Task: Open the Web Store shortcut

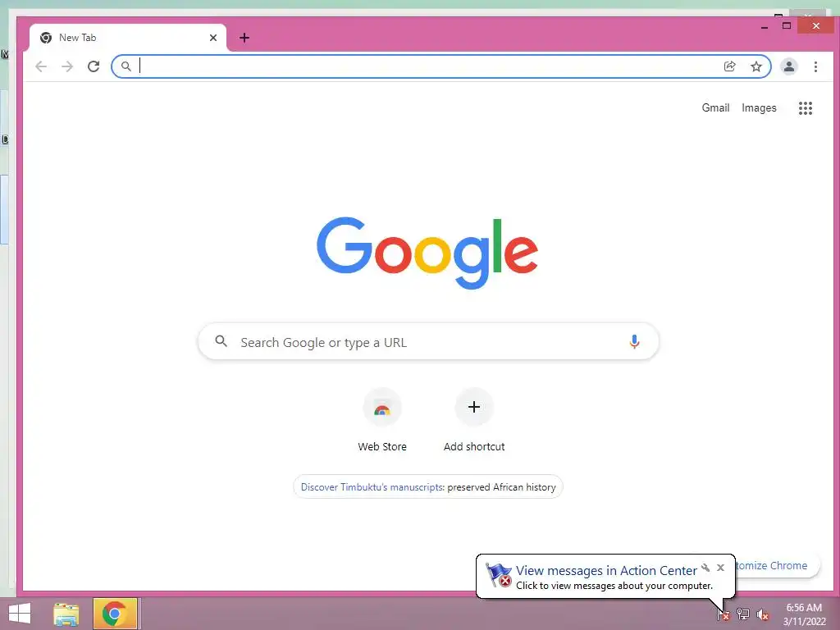Action: click(x=382, y=420)
